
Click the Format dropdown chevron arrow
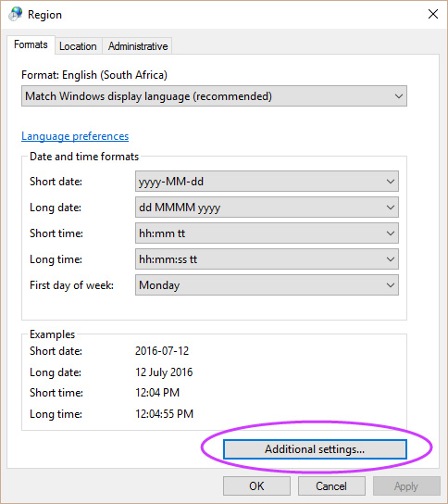click(399, 96)
